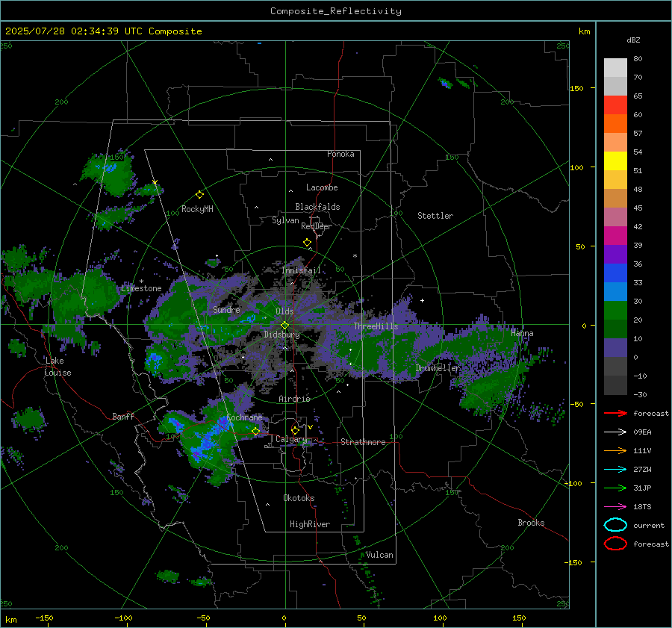Click the RockyMH label on map
This screenshot has height=628, width=672.
[197, 209]
